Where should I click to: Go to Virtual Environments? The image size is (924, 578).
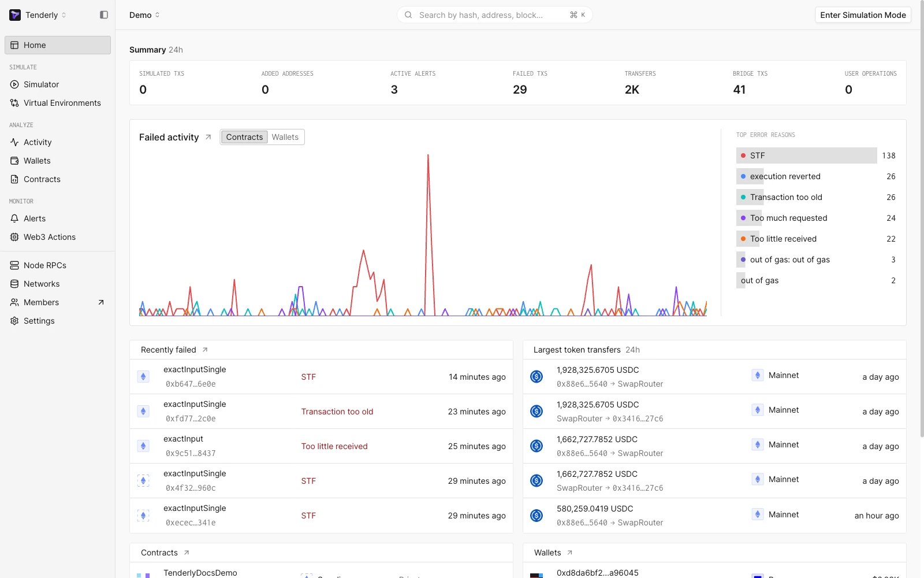point(58,103)
